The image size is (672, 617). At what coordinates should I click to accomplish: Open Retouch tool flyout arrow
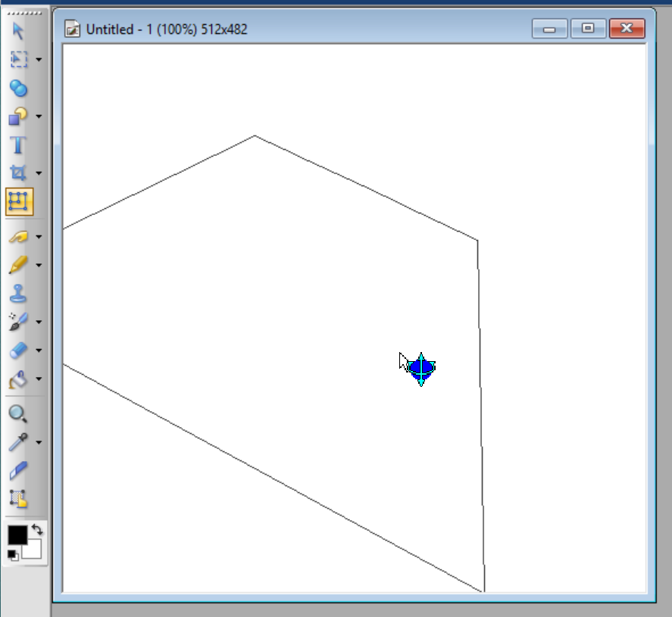pos(39,237)
